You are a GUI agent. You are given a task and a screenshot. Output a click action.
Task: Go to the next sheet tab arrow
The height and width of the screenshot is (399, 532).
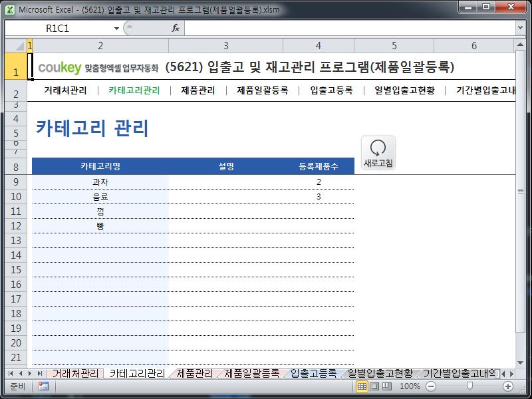pos(30,374)
